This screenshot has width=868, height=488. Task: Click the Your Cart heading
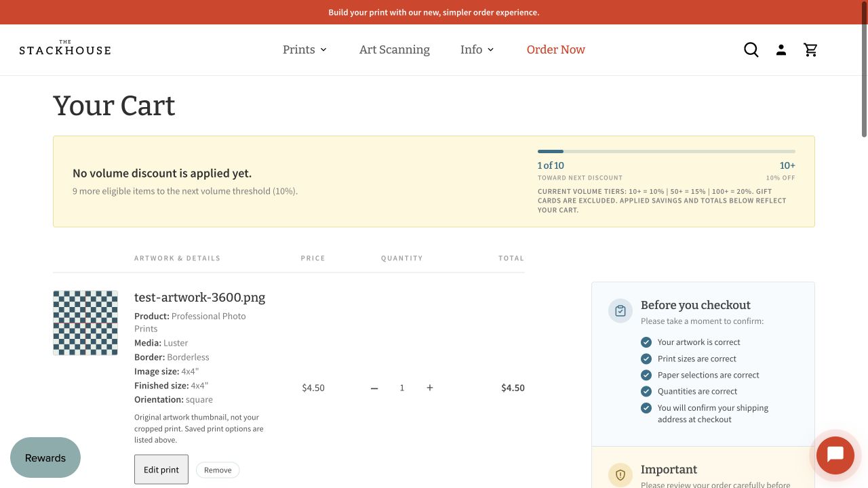[x=114, y=106]
